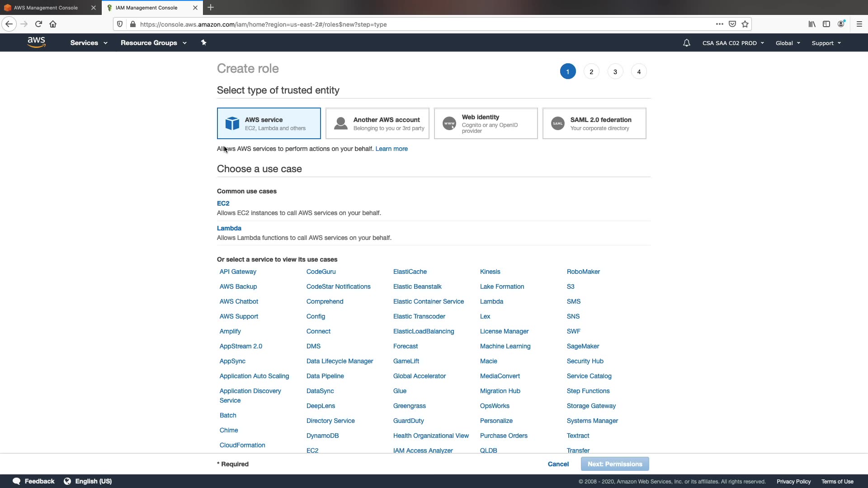Select EC2 common use case
Viewport: 868px width, 488px height.
click(x=223, y=203)
